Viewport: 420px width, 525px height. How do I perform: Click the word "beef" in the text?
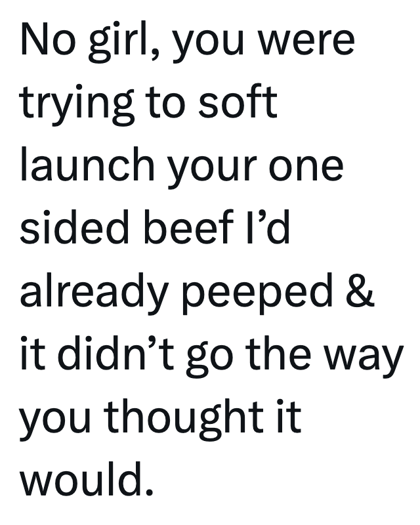(188, 227)
